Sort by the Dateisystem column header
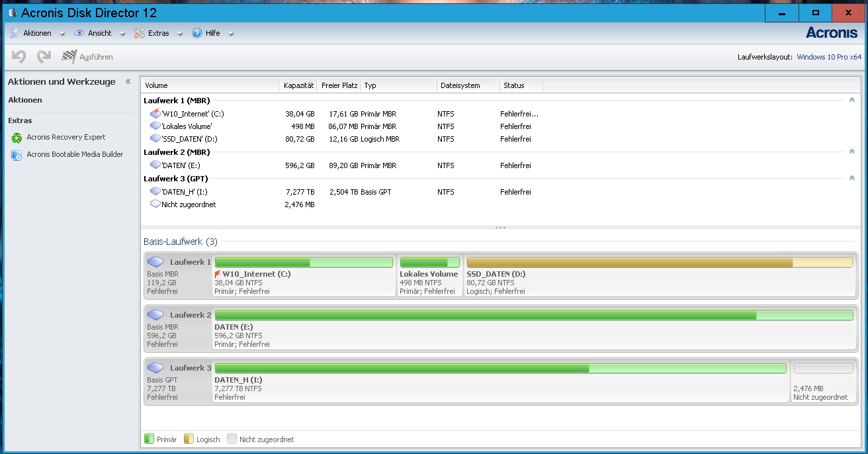 468,85
